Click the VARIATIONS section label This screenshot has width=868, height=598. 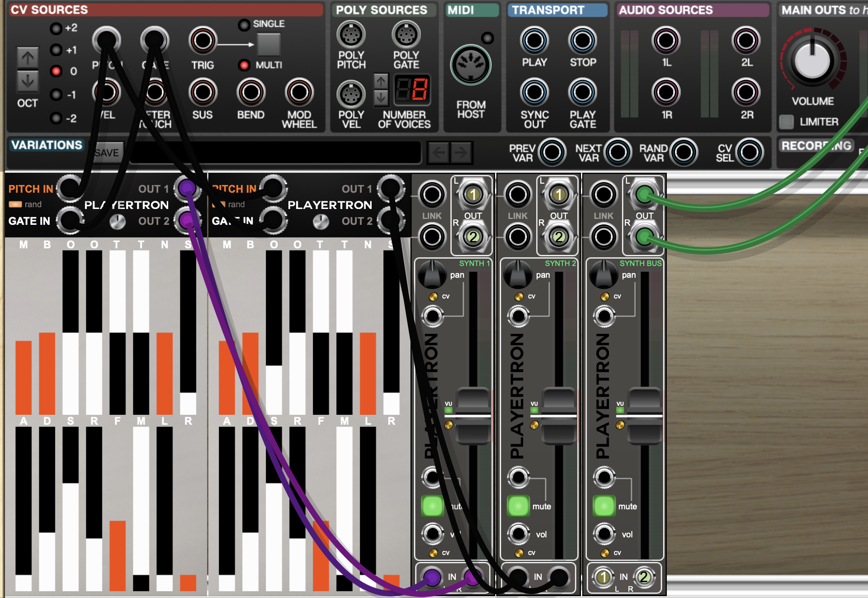coord(47,145)
